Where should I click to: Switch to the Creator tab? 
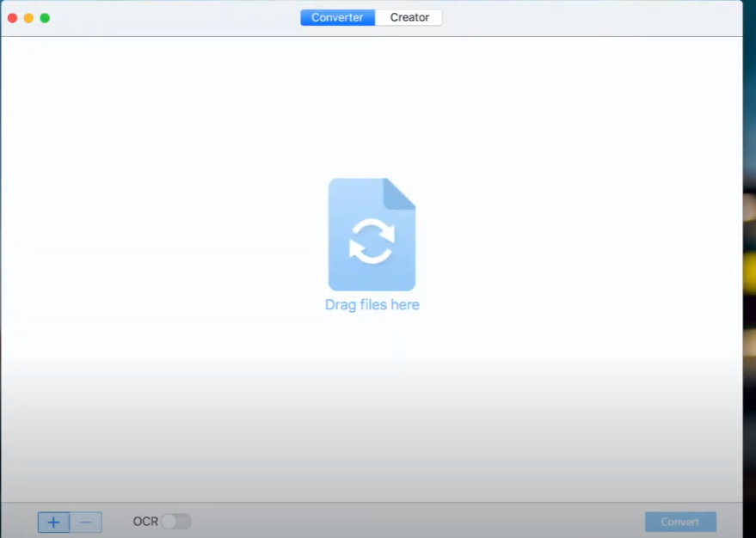point(409,17)
